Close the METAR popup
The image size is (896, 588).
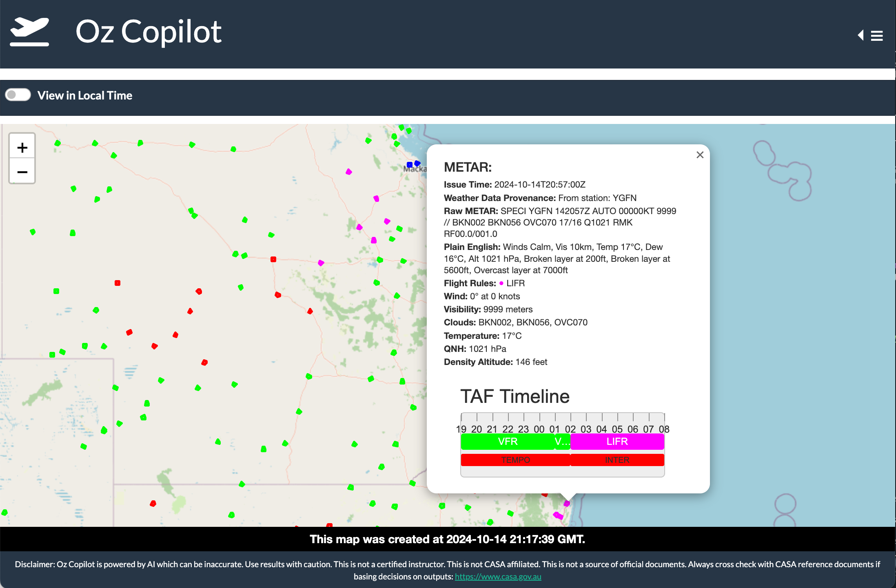700,155
